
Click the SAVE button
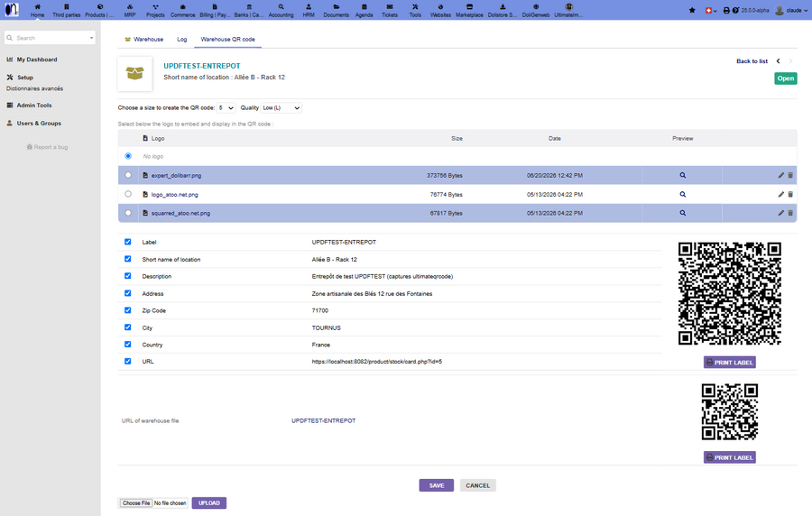(437, 485)
